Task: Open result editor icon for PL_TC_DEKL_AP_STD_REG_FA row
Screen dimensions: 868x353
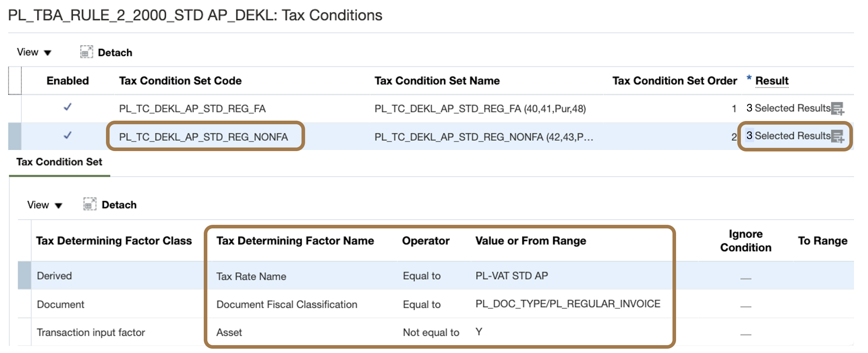Action: tap(838, 108)
